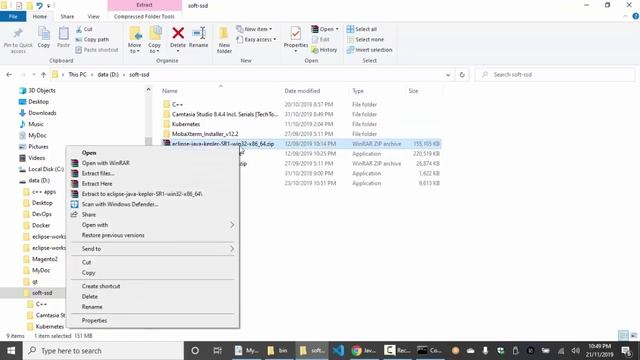The height and width of the screenshot is (360, 640).
Task: Open the Easy access dropdown
Action: point(256,40)
